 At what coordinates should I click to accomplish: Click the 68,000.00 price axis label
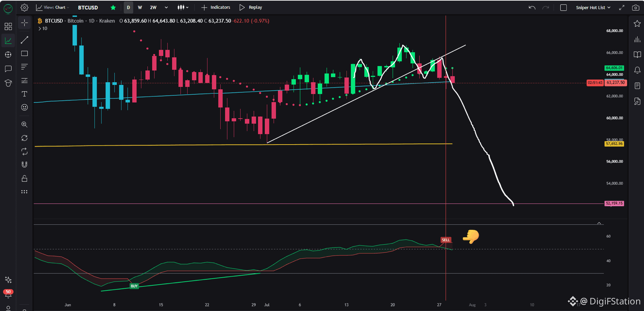pos(615,31)
